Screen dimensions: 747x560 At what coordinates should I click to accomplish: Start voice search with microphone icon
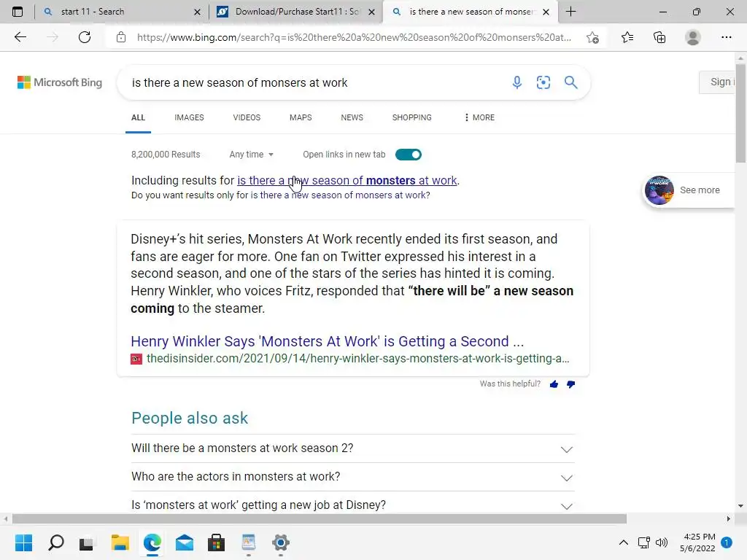pos(517,82)
